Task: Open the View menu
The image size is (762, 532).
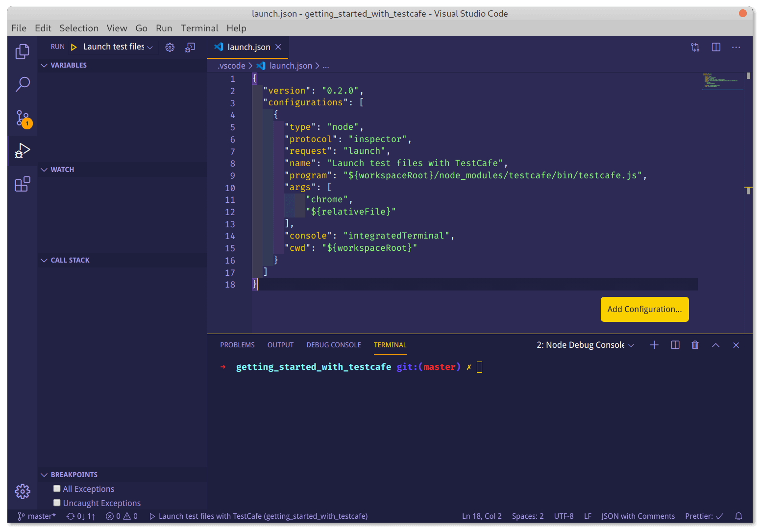Action: 117,28
